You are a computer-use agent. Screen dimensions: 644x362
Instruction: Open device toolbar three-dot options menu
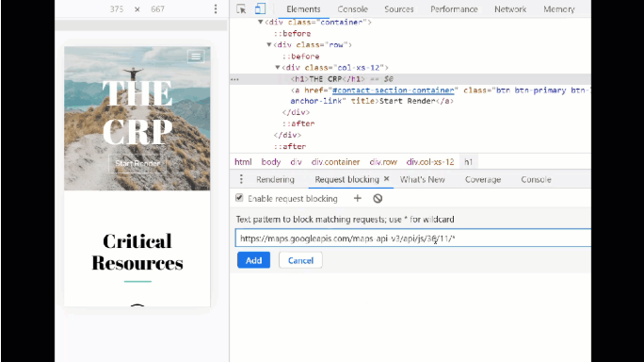pyautogui.click(x=216, y=9)
